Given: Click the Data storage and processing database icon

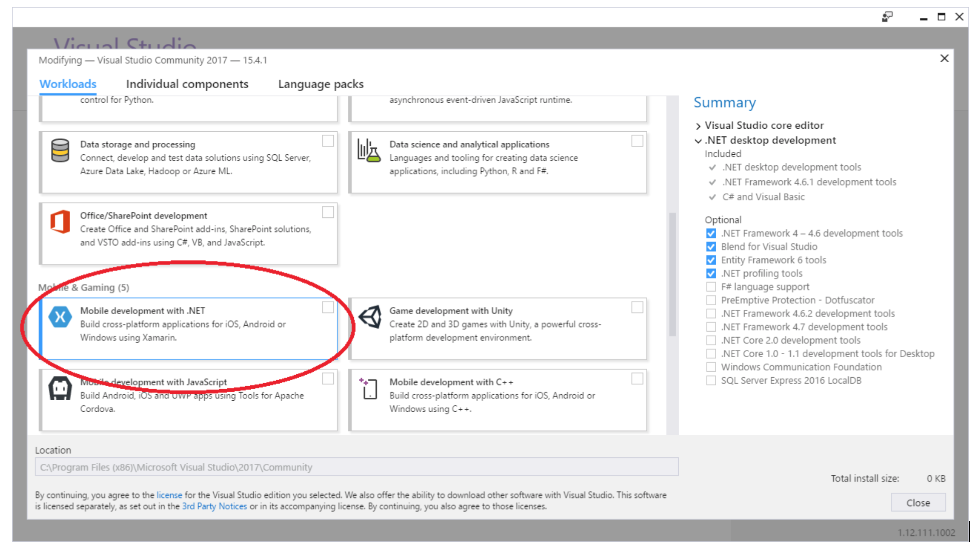Looking at the screenshot, I should pos(60,151).
